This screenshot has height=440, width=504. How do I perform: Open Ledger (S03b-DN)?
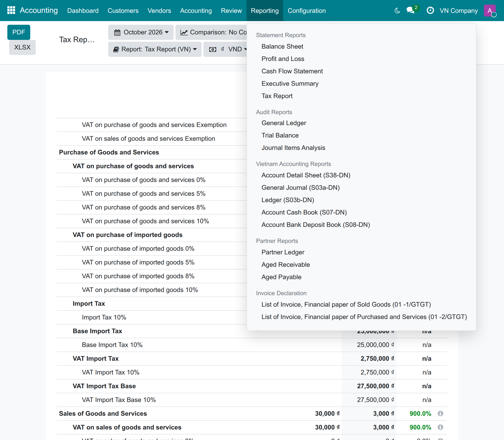tap(288, 200)
